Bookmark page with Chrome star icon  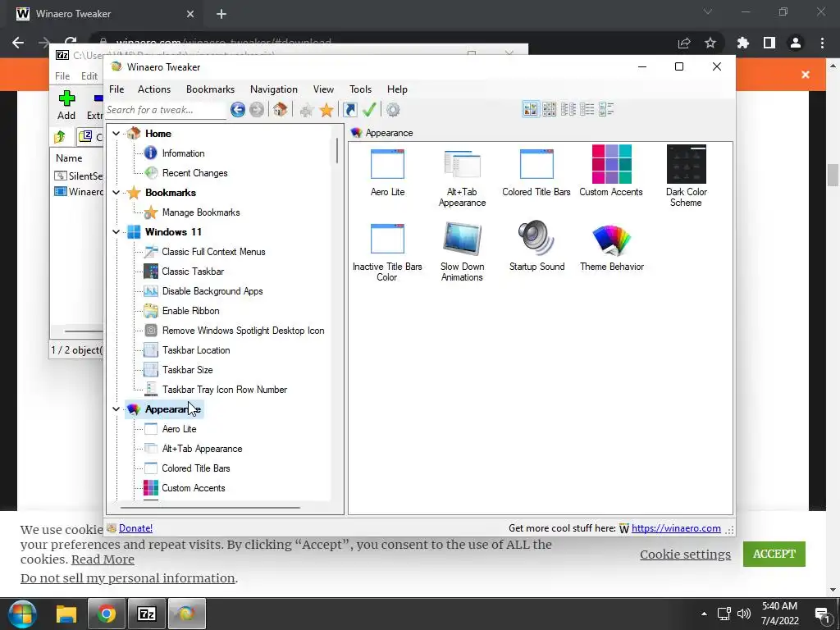click(x=710, y=43)
